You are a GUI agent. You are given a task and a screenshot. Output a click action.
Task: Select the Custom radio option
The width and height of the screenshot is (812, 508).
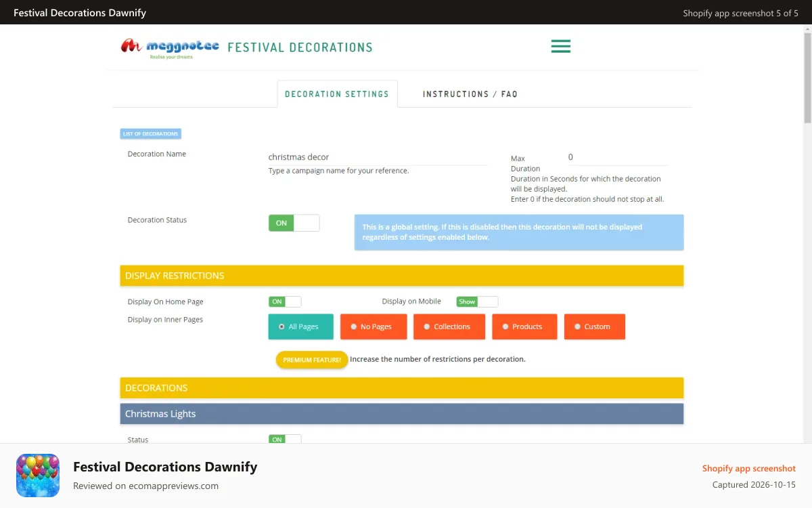pyautogui.click(x=595, y=326)
